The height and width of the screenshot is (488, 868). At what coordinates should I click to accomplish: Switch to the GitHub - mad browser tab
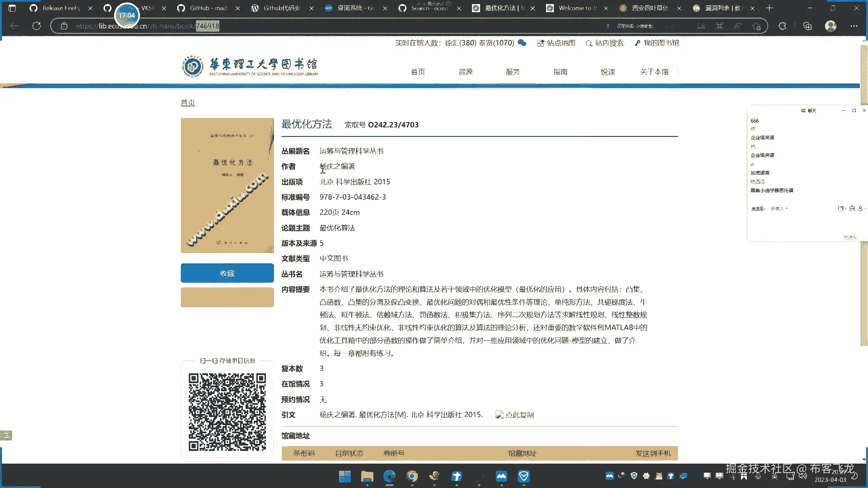tap(208, 8)
